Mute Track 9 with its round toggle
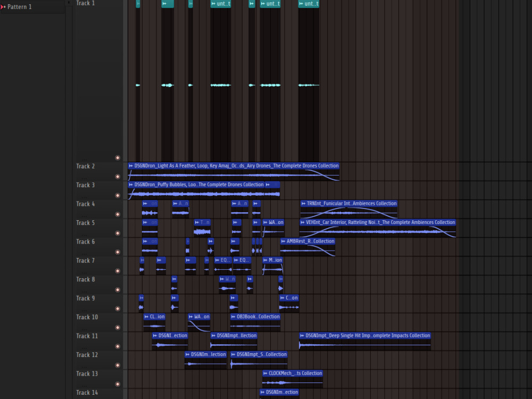 [118, 309]
